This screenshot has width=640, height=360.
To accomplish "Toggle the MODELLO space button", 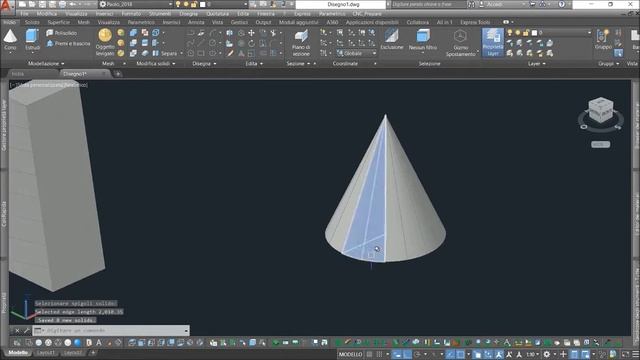I will (x=351, y=354).
